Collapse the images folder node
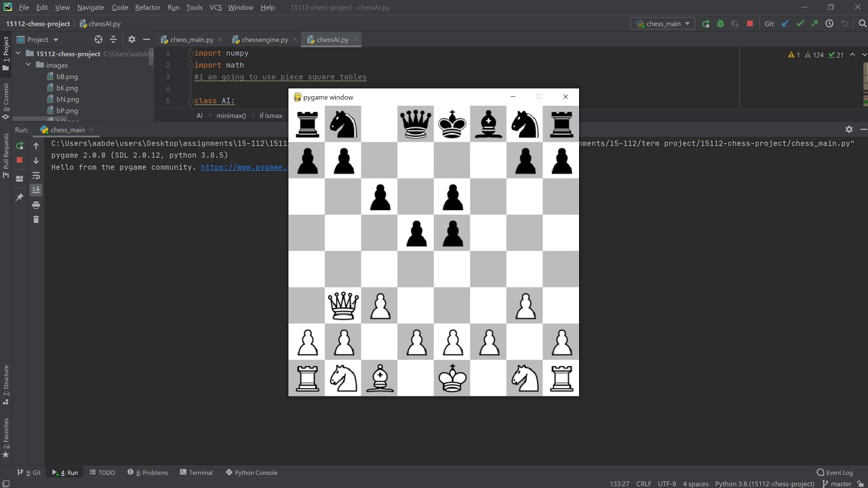The height and width of the screenshot is (488, 868). (x=28, y=65)
